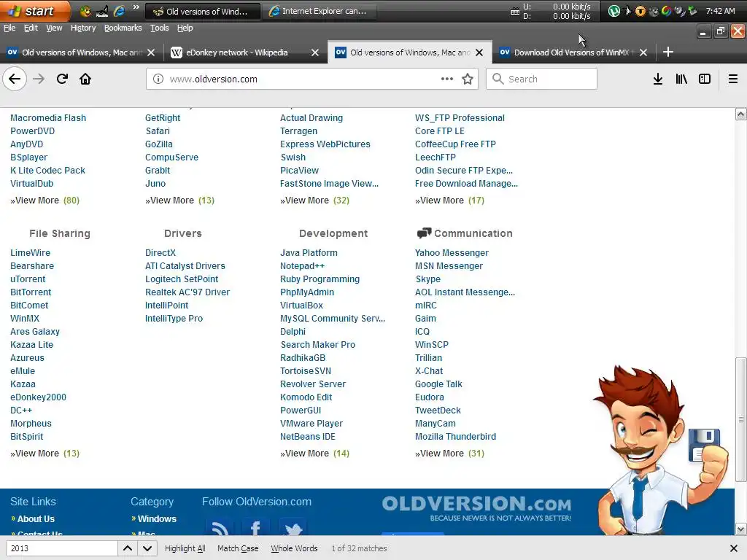Open the eDonkey2000 link
The image size is (747, 560).
pos(38,397)
